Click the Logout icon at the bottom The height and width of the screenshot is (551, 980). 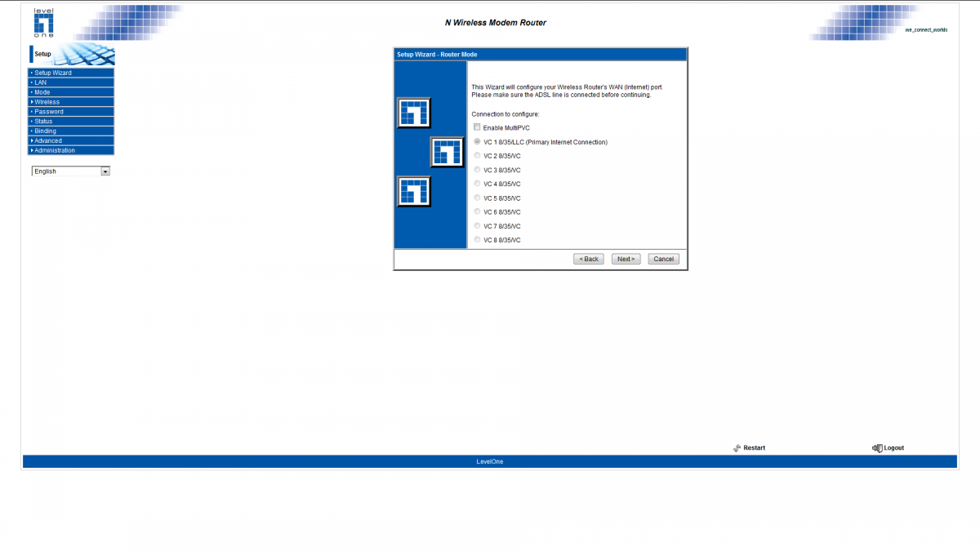coord(877,448)
